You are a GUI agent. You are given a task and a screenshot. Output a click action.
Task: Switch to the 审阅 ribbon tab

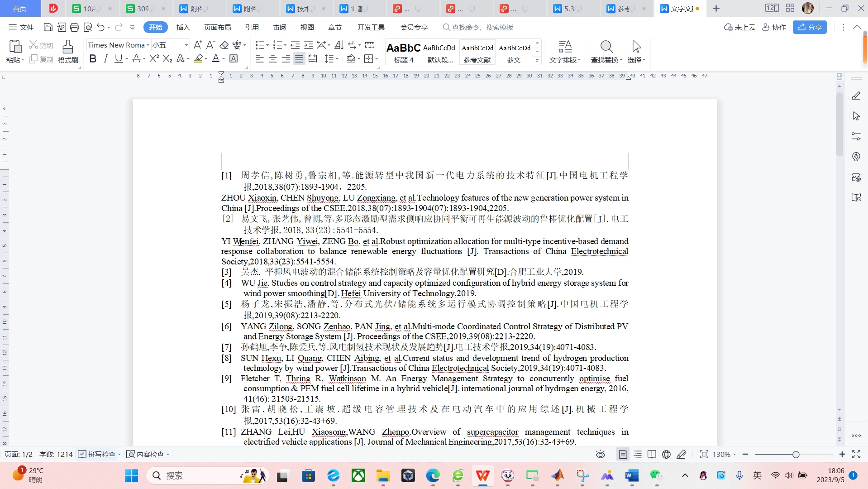(280, 27)
